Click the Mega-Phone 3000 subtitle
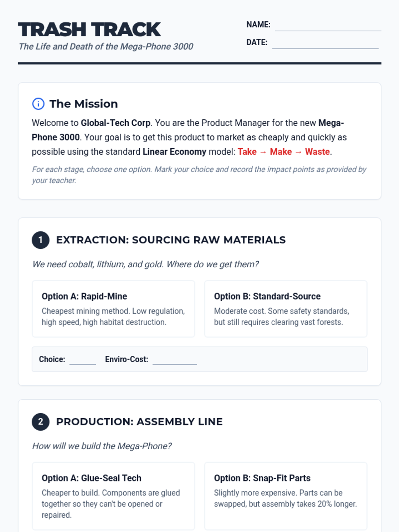 pos(106,47)
